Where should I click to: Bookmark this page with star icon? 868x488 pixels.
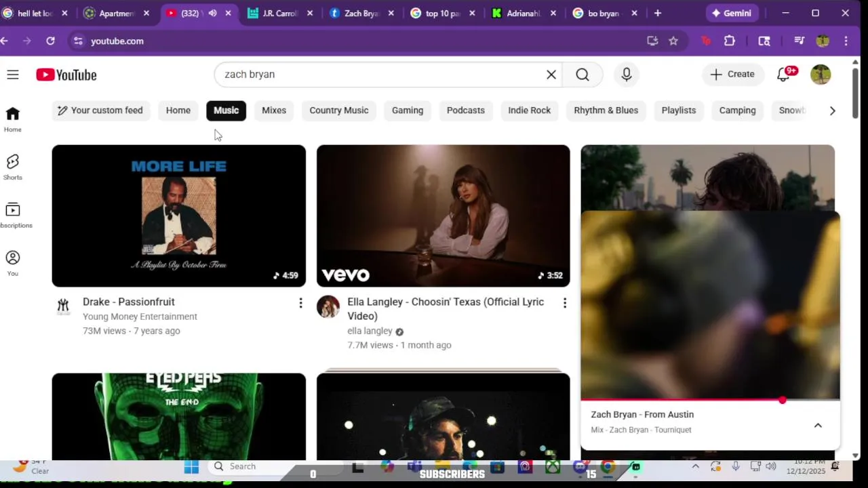click(673, 41)
